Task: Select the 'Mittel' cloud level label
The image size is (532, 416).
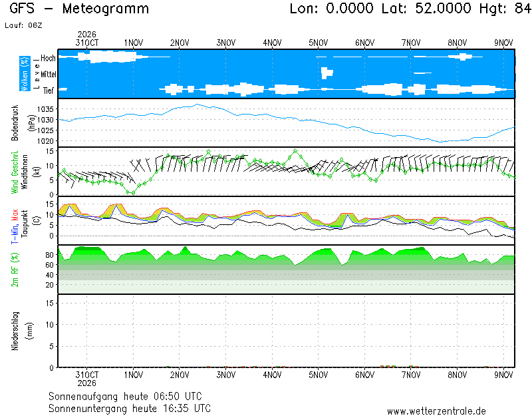Action: (48, 74)
